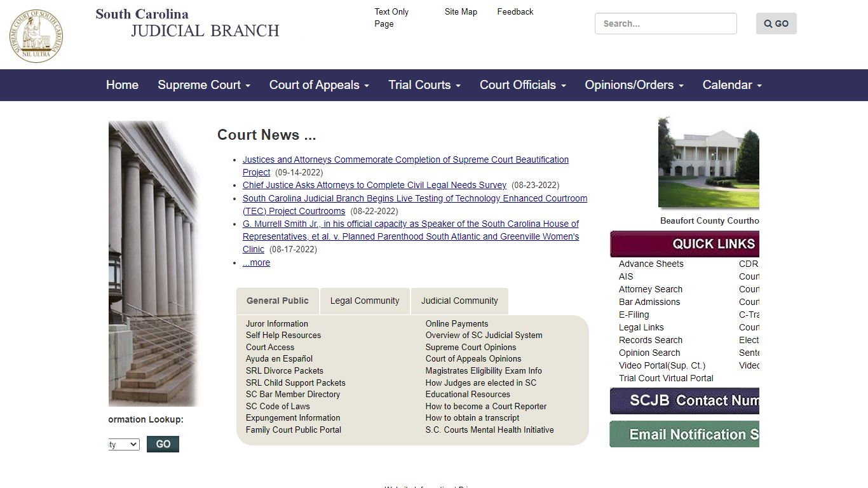
Task: Open E-Filing quick link
Action: coord(634,315)
